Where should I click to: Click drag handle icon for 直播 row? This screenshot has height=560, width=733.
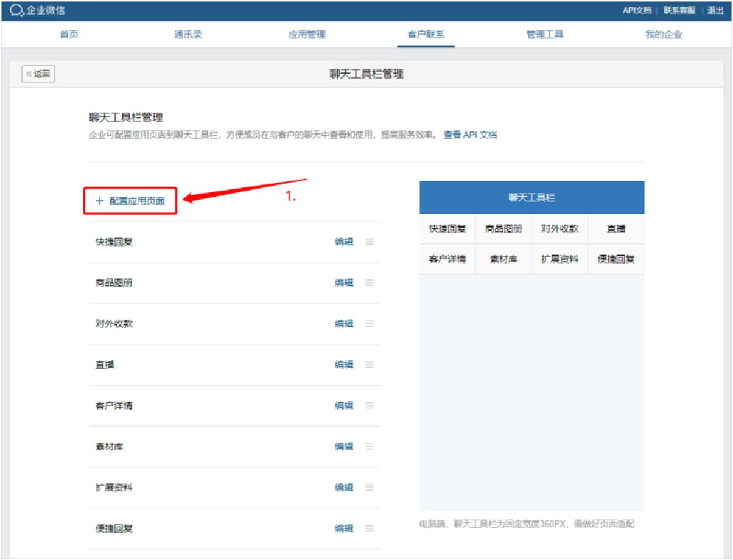370,365
